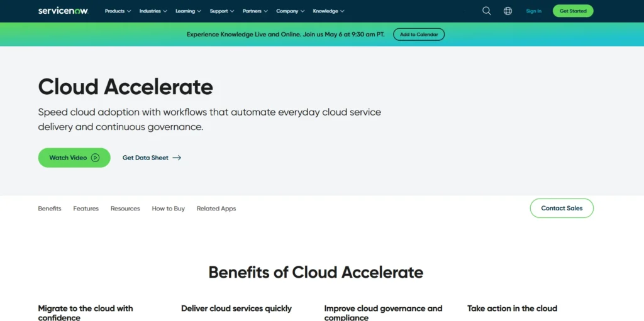644x321 pixels.
Task: Expand the Partners menu
Action: click(x=255, y=11)
